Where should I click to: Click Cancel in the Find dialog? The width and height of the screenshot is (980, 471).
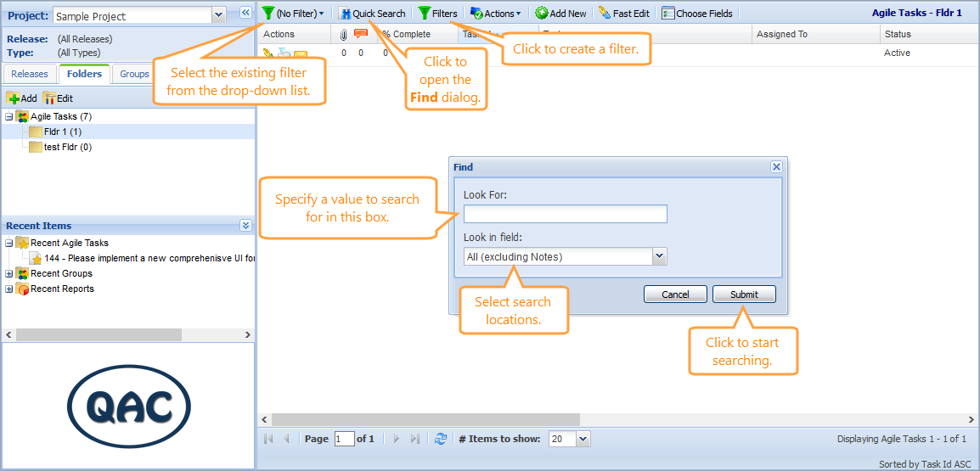pyautogui.click(x=675, y=294)
